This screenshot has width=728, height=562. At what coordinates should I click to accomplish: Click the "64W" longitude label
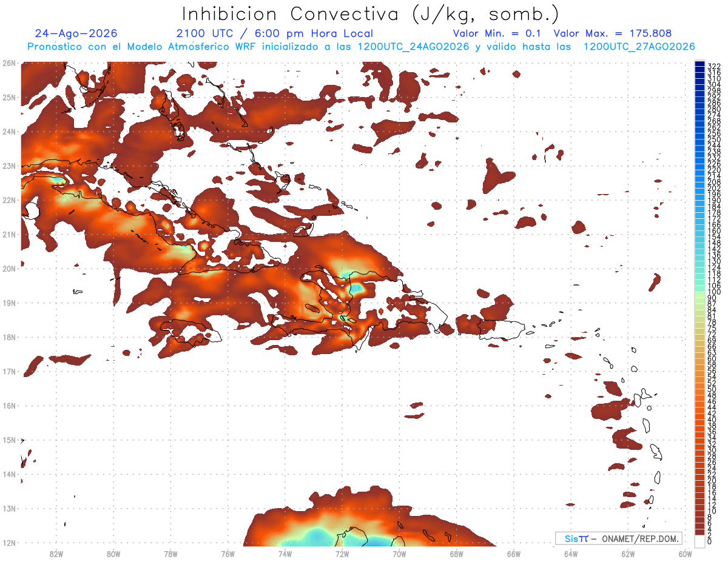571,554
